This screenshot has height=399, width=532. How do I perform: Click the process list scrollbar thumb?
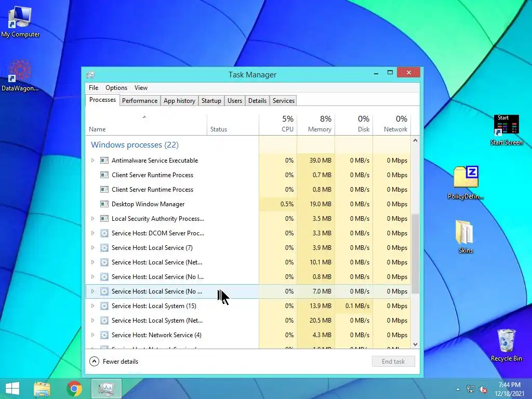[415, 254]
